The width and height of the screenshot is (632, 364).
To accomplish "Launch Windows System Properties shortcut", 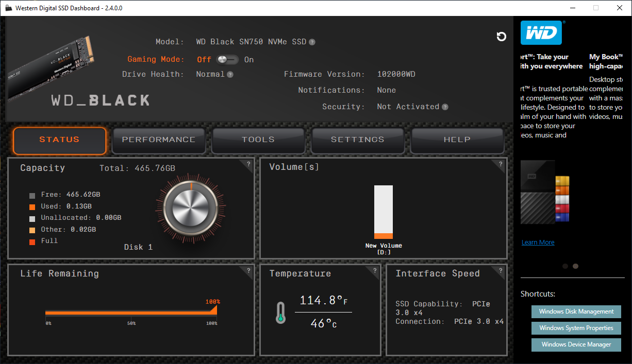I will click(x=576, y=328).
